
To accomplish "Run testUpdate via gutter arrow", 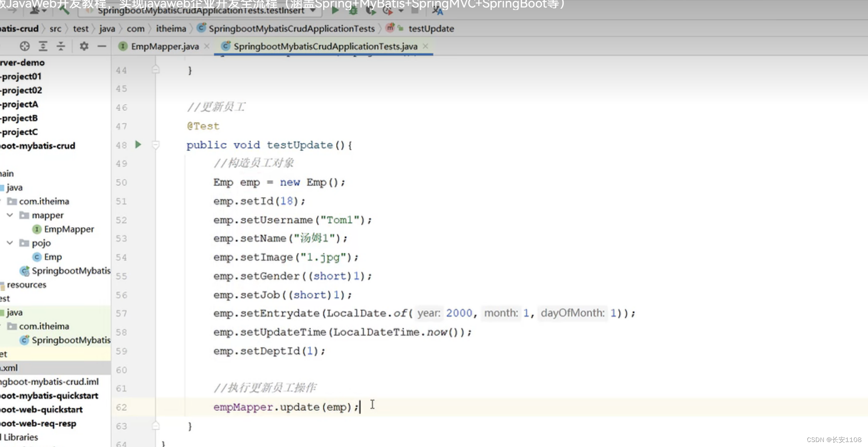I will click(x=138, y=145).
